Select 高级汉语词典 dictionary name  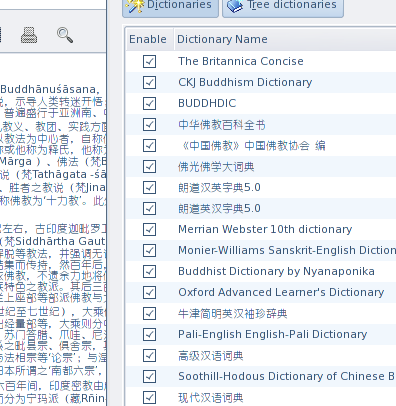click(x=211, y=356)
